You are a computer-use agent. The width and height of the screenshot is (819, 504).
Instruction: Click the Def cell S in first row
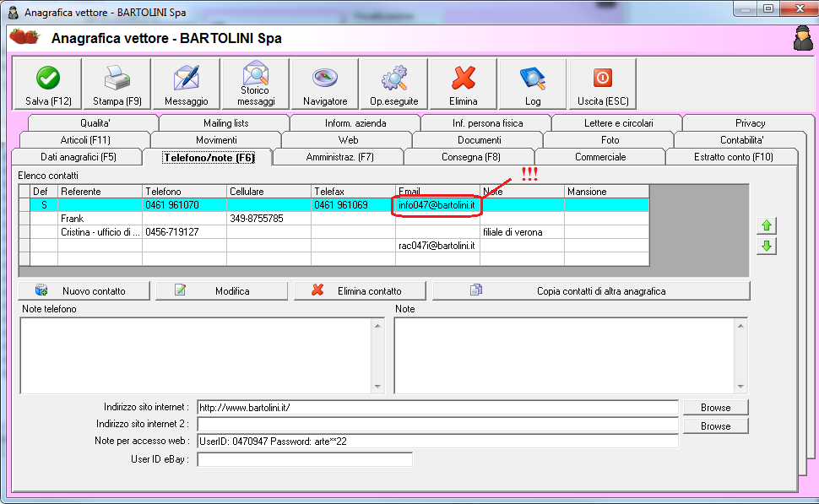pos(44,205)
